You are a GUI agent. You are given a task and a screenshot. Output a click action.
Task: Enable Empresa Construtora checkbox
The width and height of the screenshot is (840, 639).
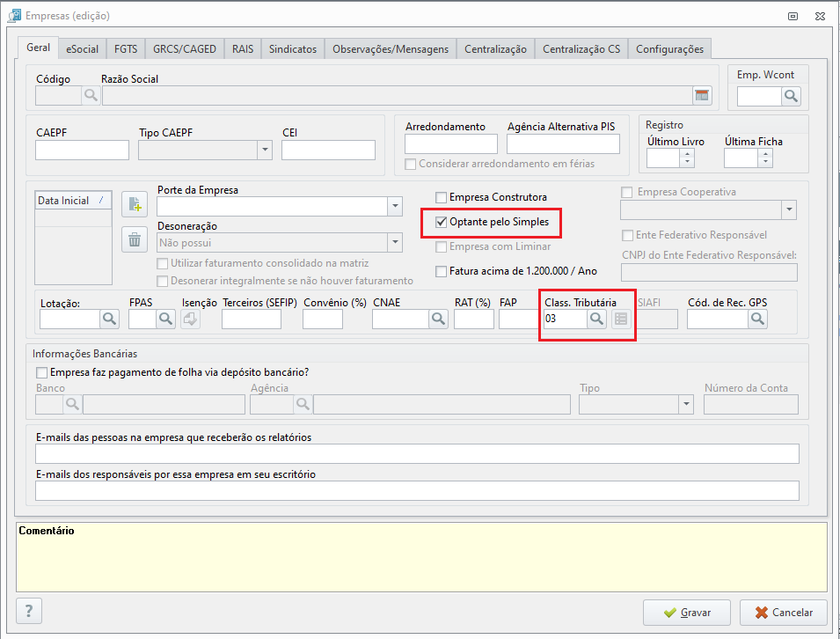click(x=441, y=197)
